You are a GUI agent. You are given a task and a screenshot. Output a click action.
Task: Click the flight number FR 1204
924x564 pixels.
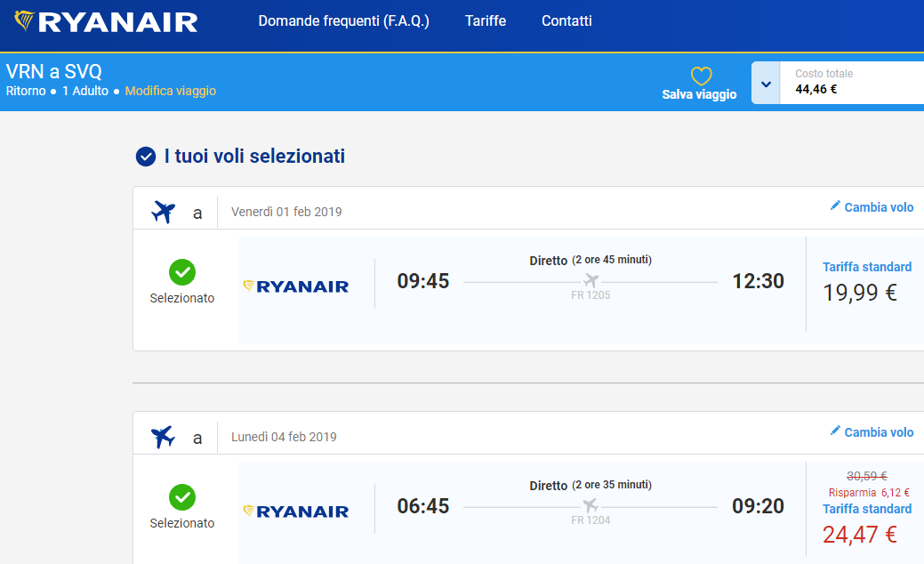tap(591, 520)
